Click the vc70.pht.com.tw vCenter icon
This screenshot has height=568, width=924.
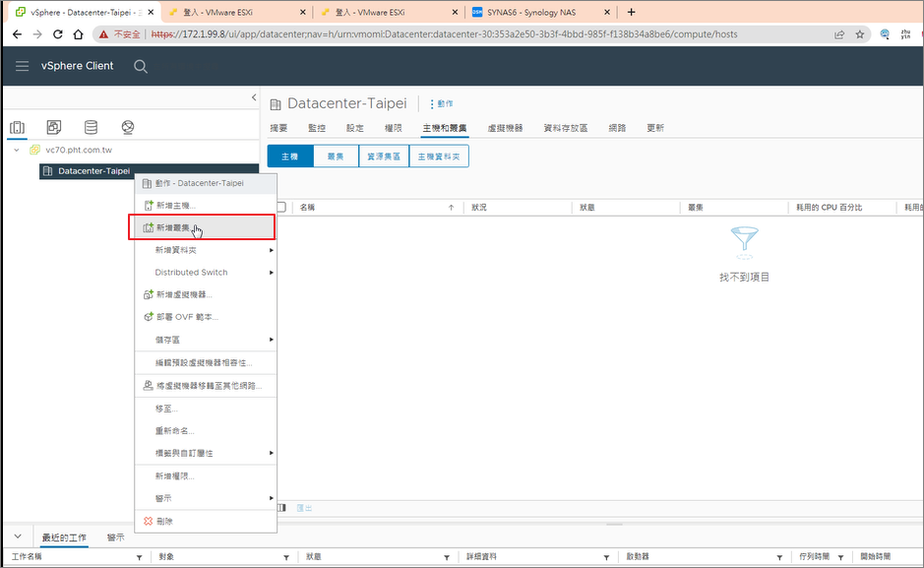coord(34,150)
